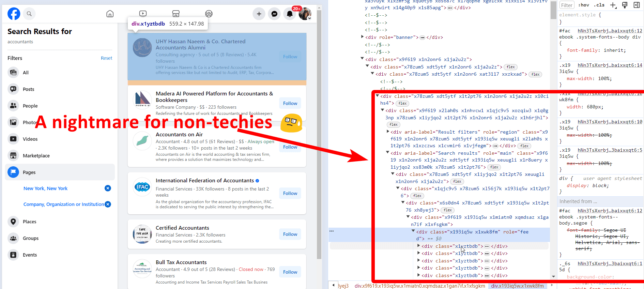Open Certified Accountants page title

(182, 228)
